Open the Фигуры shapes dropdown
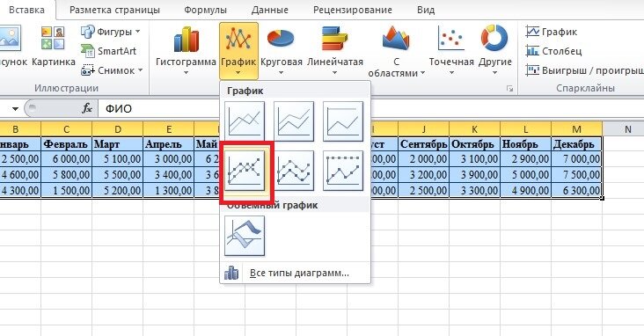644x336 pixels. point(111,32)
